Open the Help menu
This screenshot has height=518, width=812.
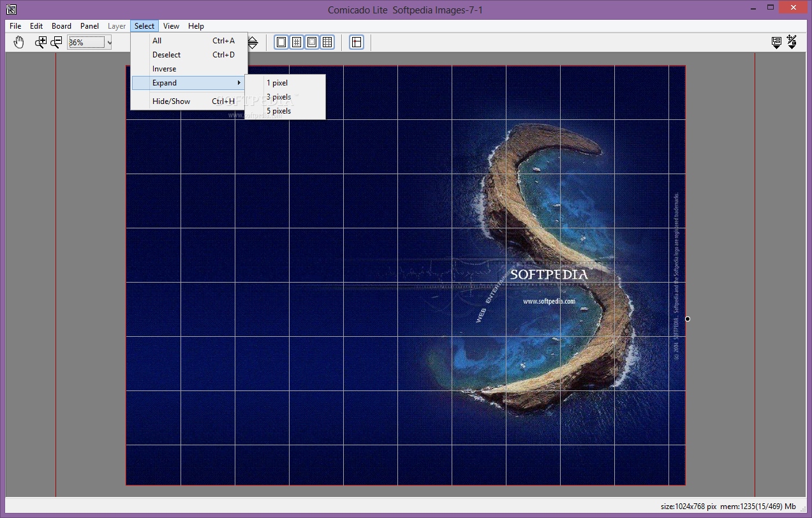196,26
